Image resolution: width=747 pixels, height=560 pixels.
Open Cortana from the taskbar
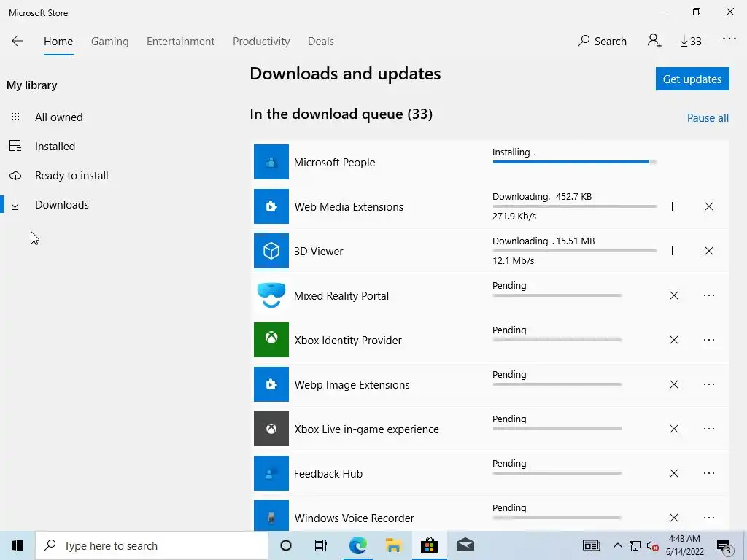[286, 545]
